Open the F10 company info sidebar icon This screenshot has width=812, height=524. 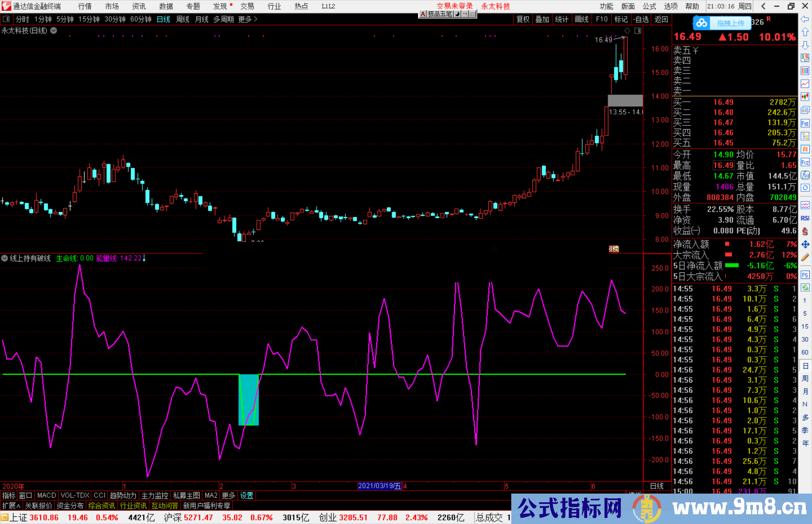805,123
